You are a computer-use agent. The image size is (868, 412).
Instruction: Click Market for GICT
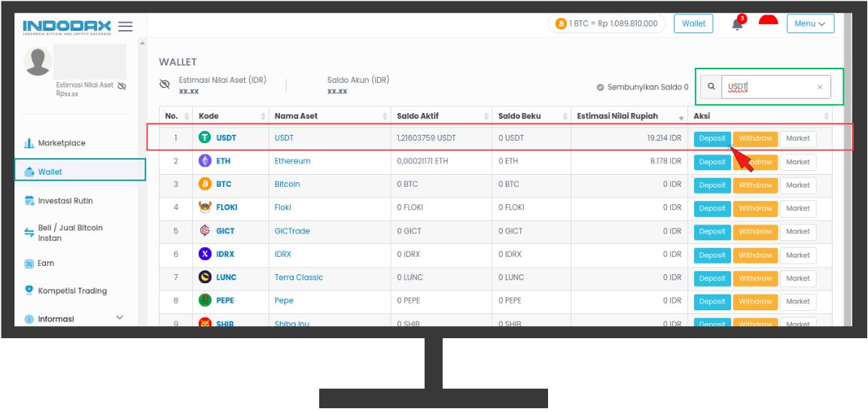point(798,231)
